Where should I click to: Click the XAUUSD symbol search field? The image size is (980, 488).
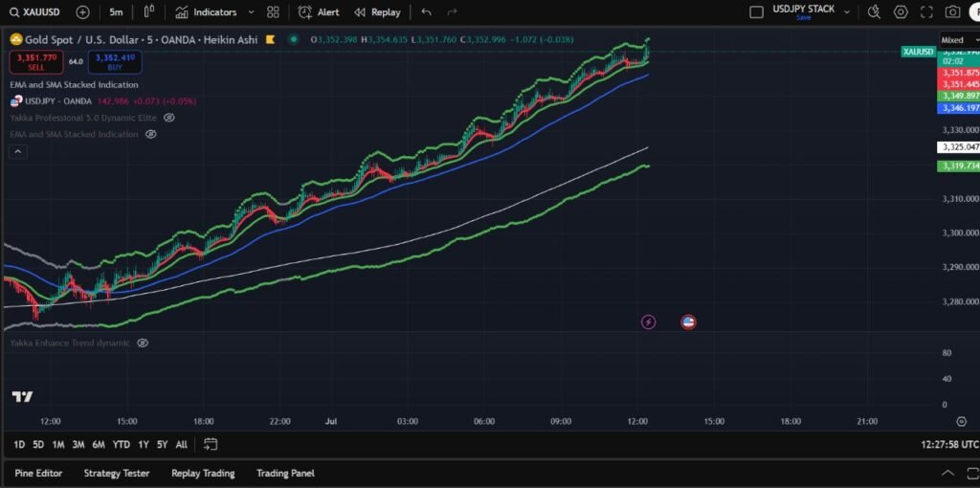point(36,12)
